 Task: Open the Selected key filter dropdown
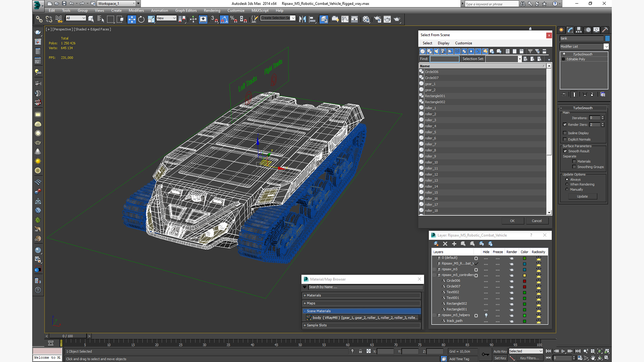(526, 351)
